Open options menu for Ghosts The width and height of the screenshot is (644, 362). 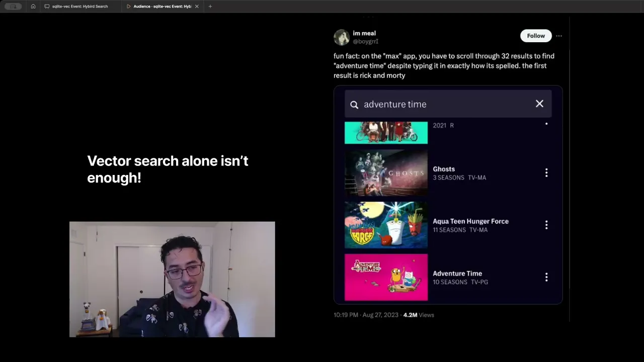point(546,173)
